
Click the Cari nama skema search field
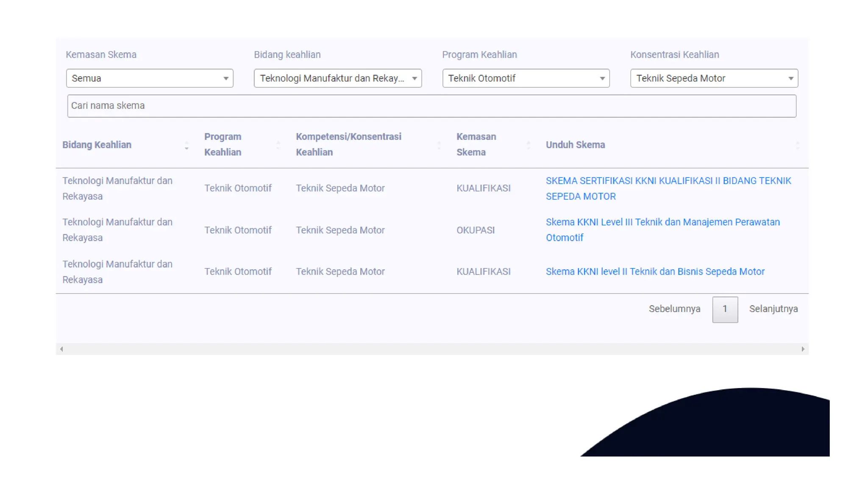[431, 106]
